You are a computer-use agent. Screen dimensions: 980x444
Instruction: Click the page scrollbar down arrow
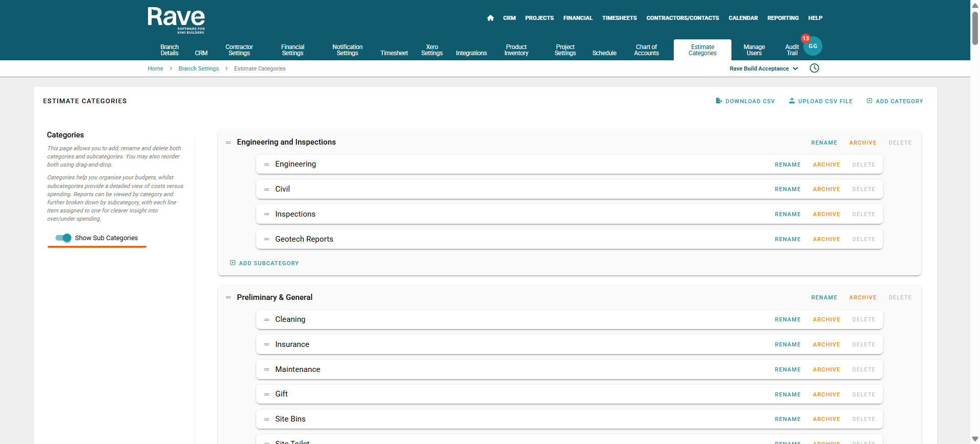975,439
